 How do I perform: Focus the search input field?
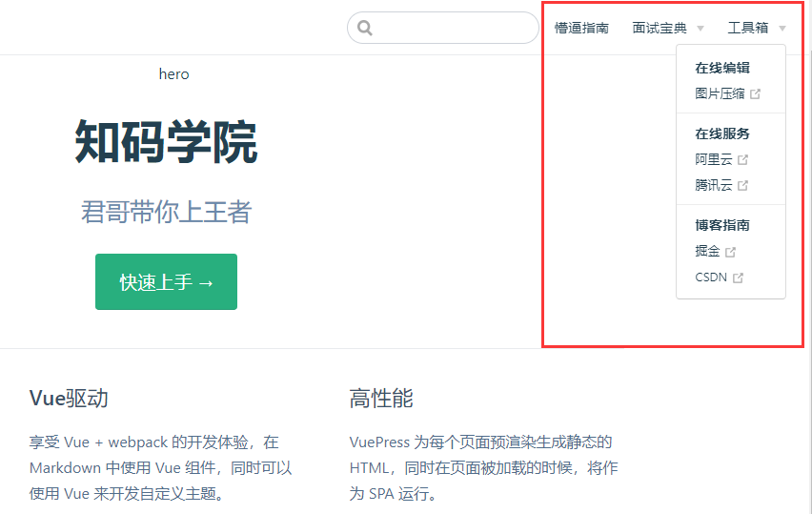click(x=453, y=28)
